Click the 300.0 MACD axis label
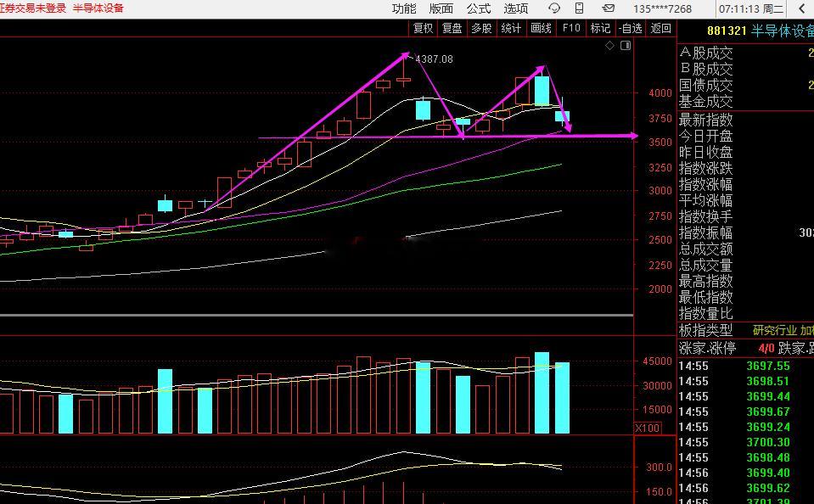The image size is (814, 504). [x=659, y=468]
